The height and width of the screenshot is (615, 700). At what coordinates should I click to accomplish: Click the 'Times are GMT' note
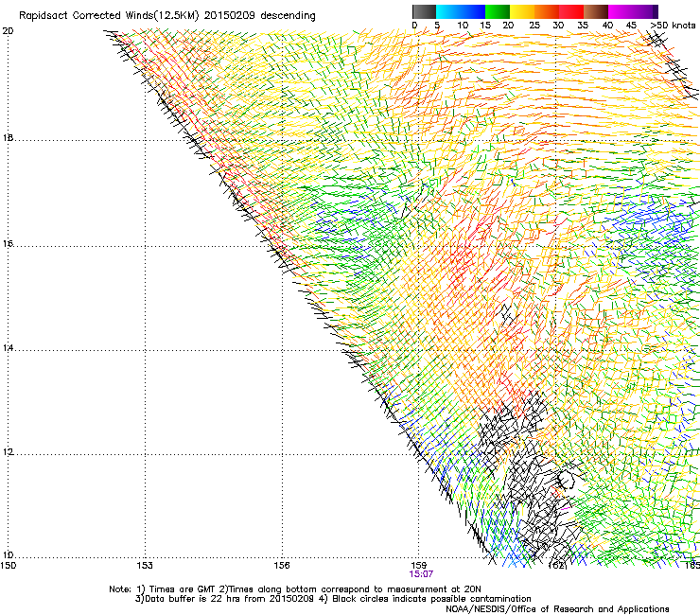coord(183,589)
